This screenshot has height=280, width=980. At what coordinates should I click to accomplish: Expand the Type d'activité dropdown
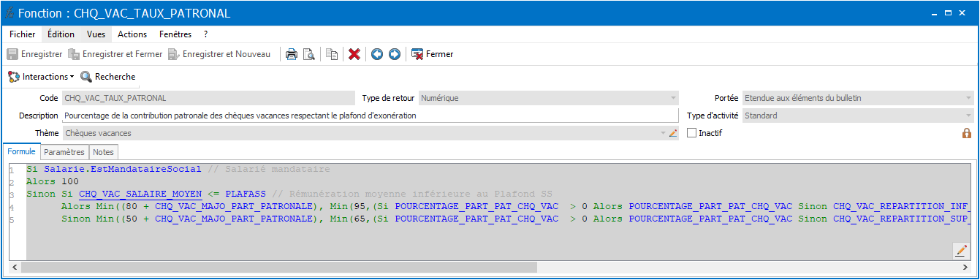pyautogui.click(x=968, y=116)
